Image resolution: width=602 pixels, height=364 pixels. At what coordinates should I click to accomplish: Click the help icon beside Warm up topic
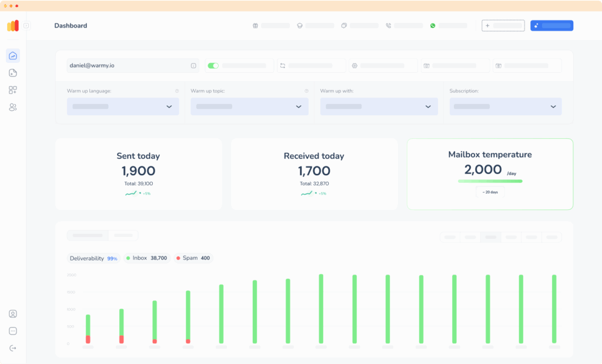pos(306,91)
